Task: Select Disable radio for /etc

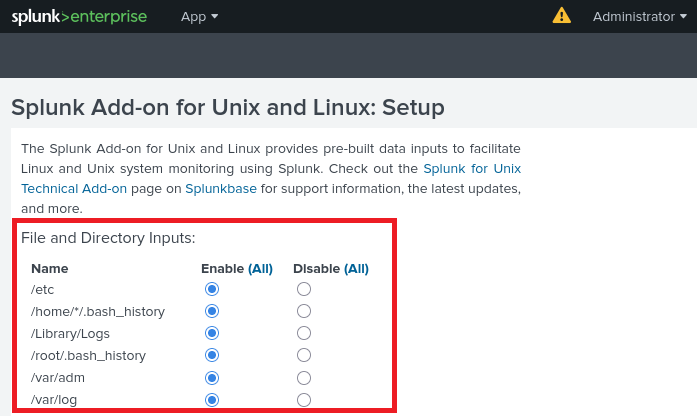Action: (x=304, y=289)
